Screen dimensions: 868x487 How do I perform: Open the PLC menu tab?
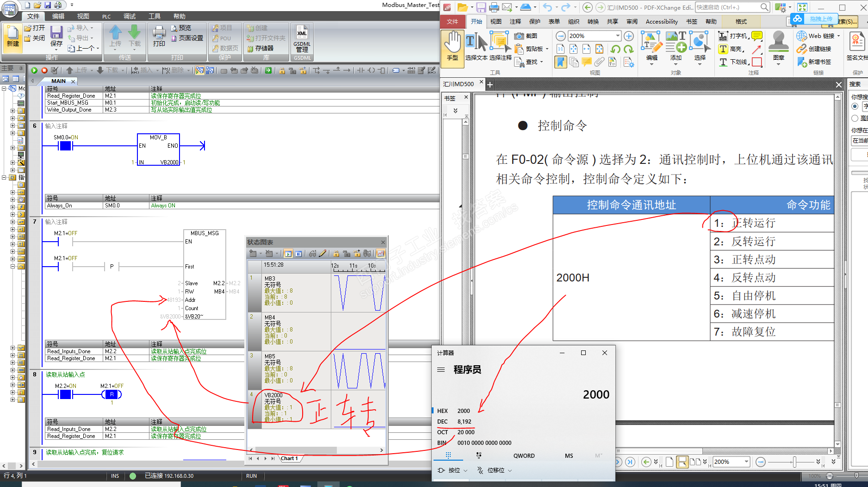[x=106, y=16]
